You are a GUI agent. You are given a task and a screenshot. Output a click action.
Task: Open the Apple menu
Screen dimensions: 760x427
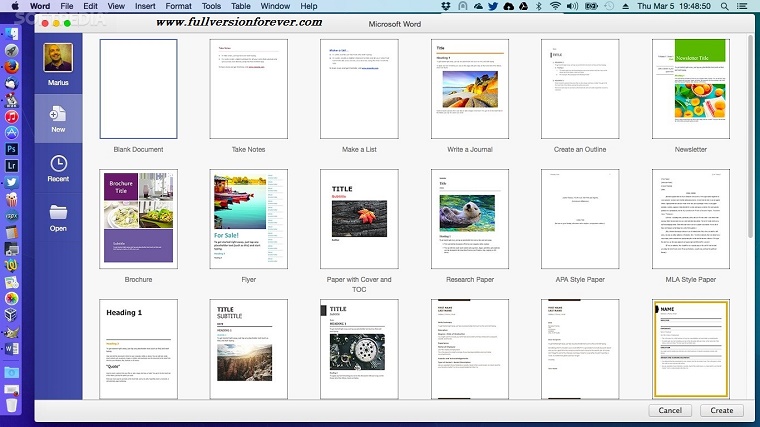15,6
